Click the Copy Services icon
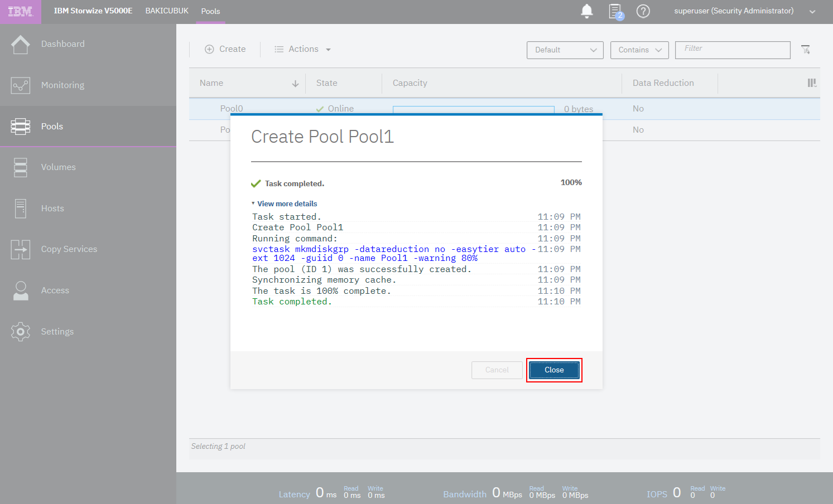Image resolution: width=833 pixels, height=504 pixels. coord(21,249)
